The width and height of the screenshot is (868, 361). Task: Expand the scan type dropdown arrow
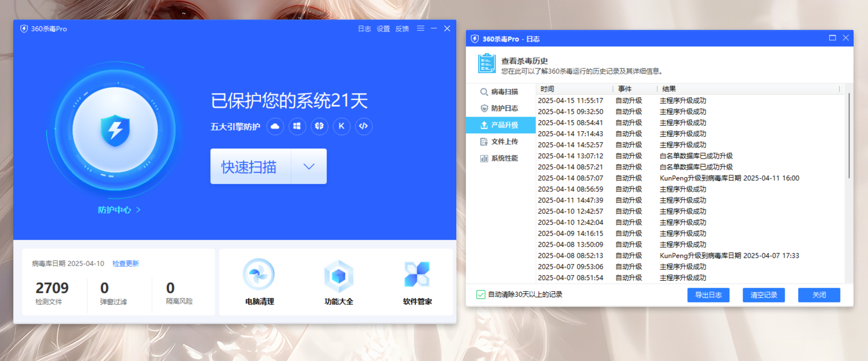point(309,166)
